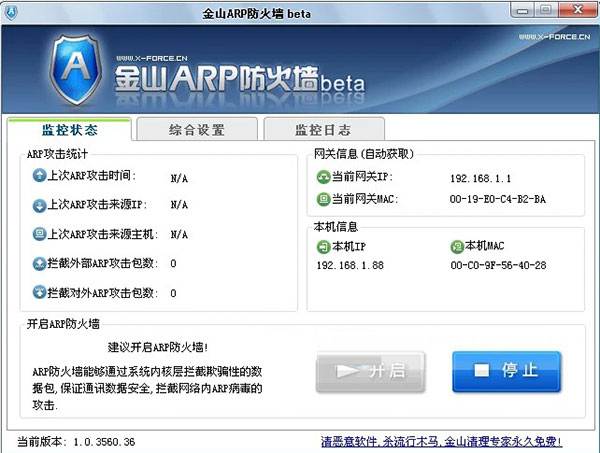
Task: Click the 拦截对外ARP攻击包数 label
Action: [103, 293]
